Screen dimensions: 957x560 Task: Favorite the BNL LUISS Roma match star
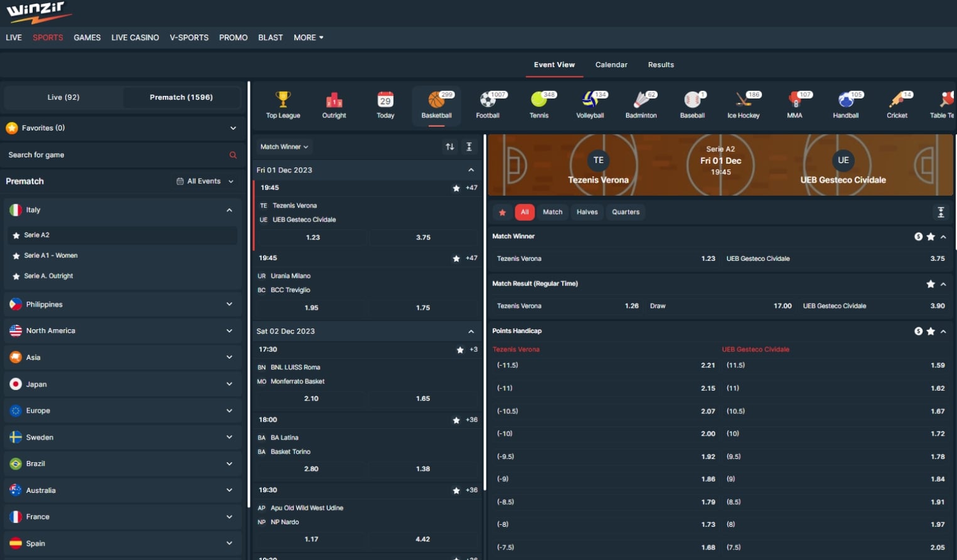[460, 350]
